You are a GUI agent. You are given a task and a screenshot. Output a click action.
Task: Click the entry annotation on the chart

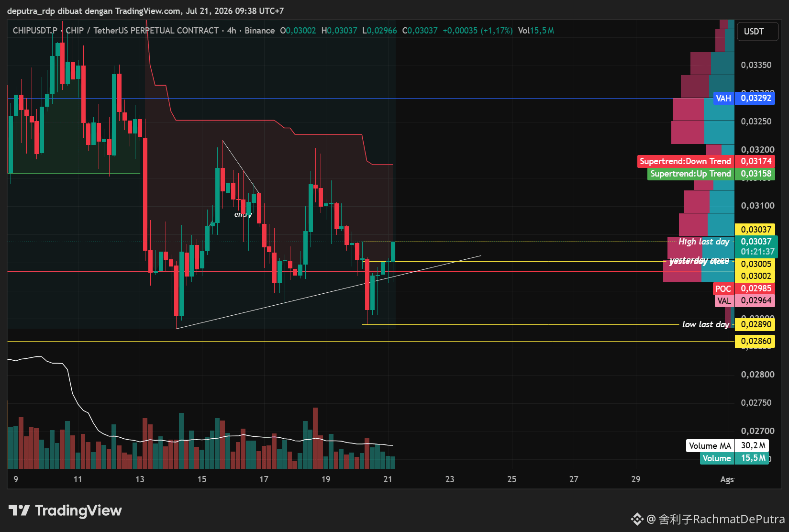click(243, 214)
